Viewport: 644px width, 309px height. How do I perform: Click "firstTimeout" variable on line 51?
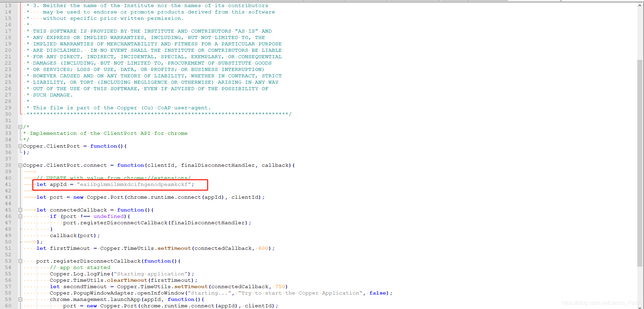click(x=70, y=248)
